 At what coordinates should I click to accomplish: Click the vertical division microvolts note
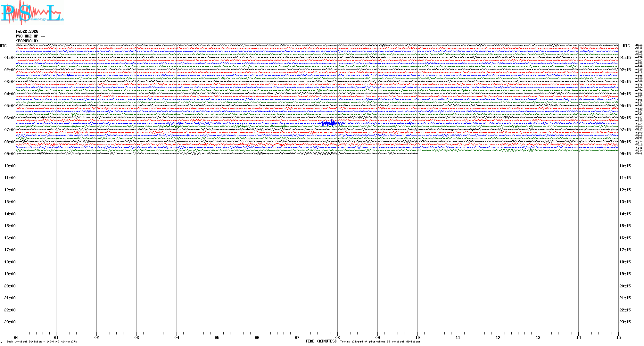42,342
